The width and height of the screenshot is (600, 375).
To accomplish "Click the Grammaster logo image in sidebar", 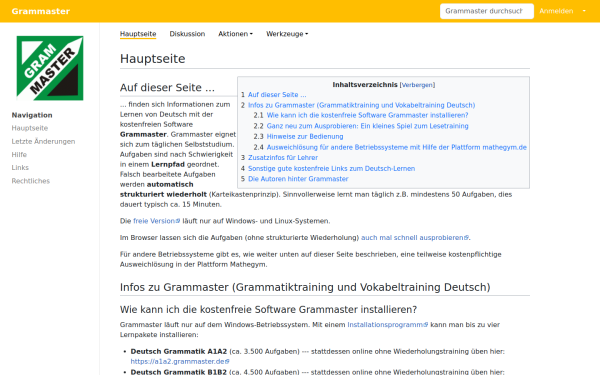I will (50, 68).
